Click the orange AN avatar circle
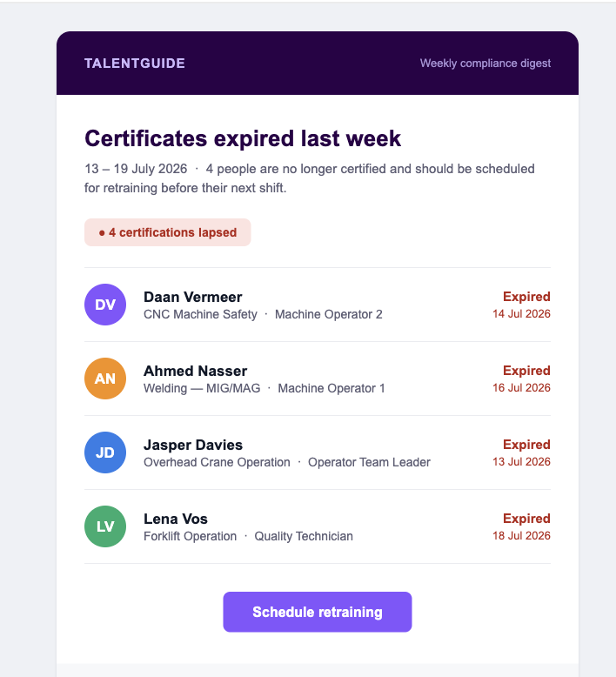The height and width of the screenshot is (677, 616). pos(105,379)
